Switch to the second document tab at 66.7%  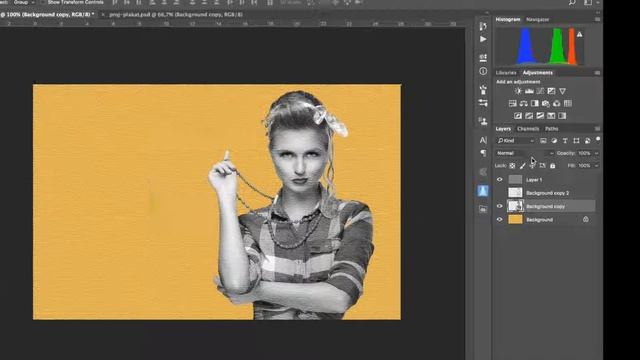coord(176,14)
